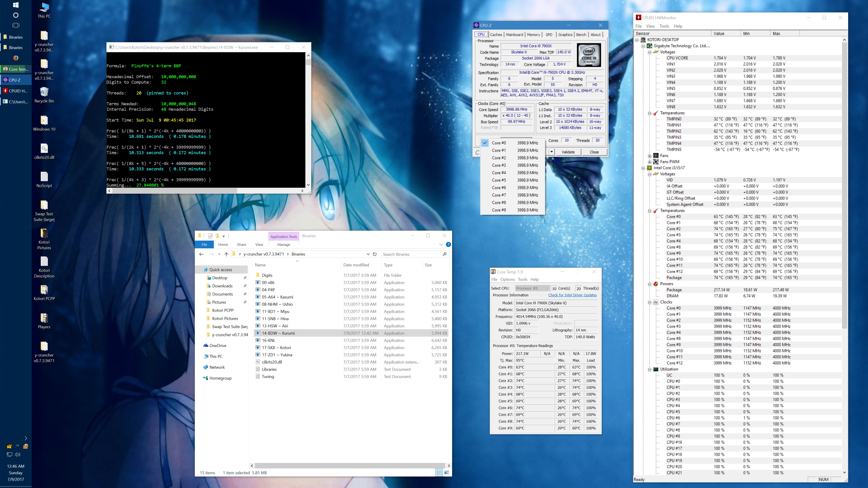Select Core #3 in CPU-Z core list
The width and height of the screenshot is (868, 488).
point(499,165)
